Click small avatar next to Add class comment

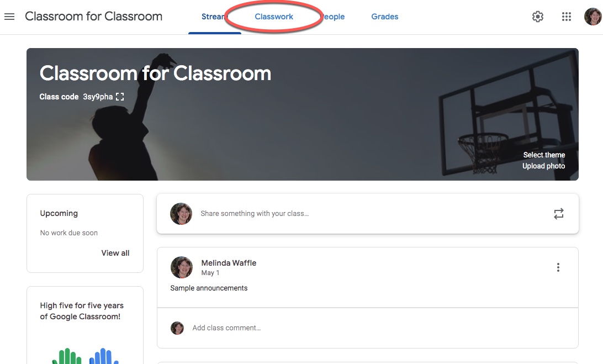(177, 328)
